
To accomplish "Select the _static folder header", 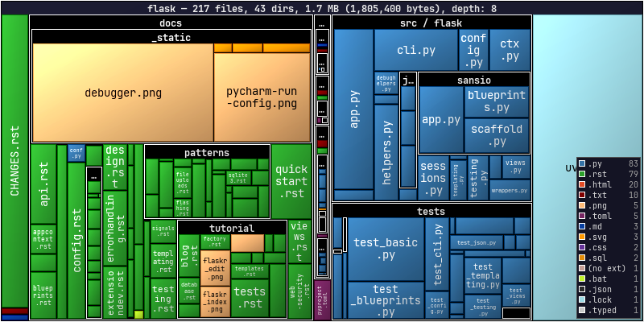I will point(171,37).
